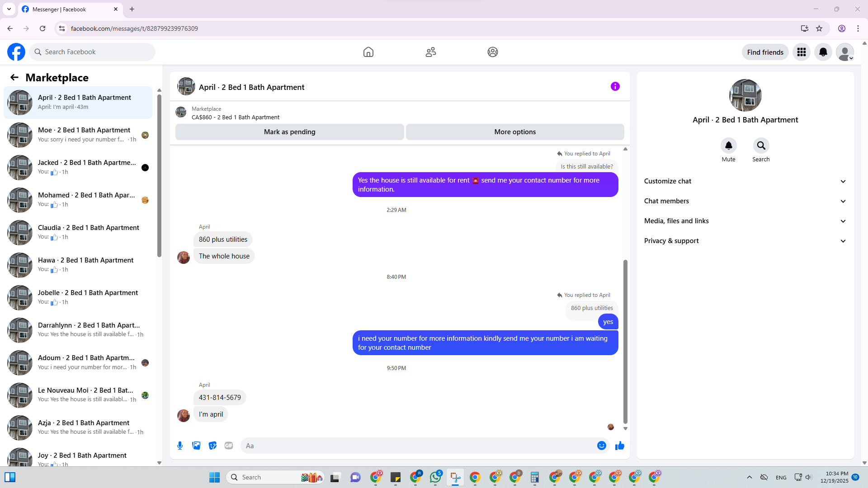This screenshot has width=868, height=488.
Task: Open the GIF picker icon
Action: [x=229, y=446]
